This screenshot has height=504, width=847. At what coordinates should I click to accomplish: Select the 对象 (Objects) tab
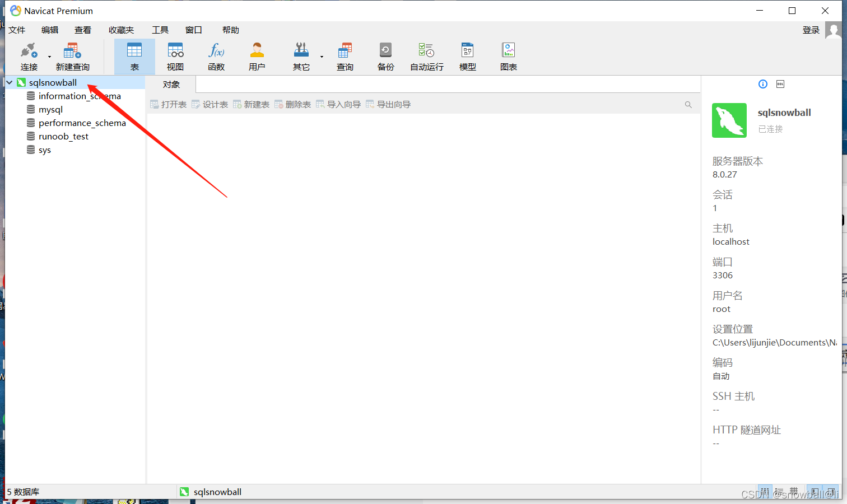click(x=171, y=85)
